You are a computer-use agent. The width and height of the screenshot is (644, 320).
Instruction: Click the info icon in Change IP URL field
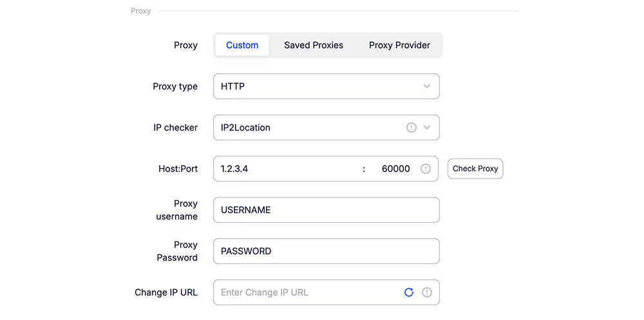427,292
